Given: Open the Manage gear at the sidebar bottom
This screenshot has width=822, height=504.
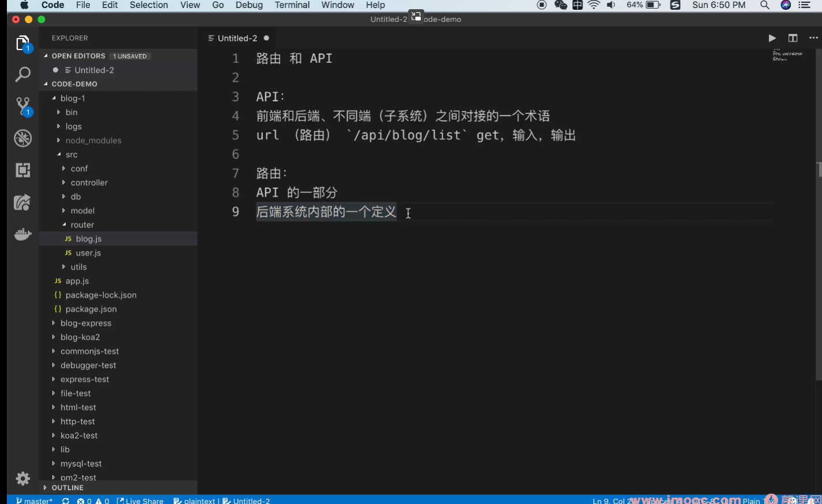Looking at the screenshot, I should point(22,478).
